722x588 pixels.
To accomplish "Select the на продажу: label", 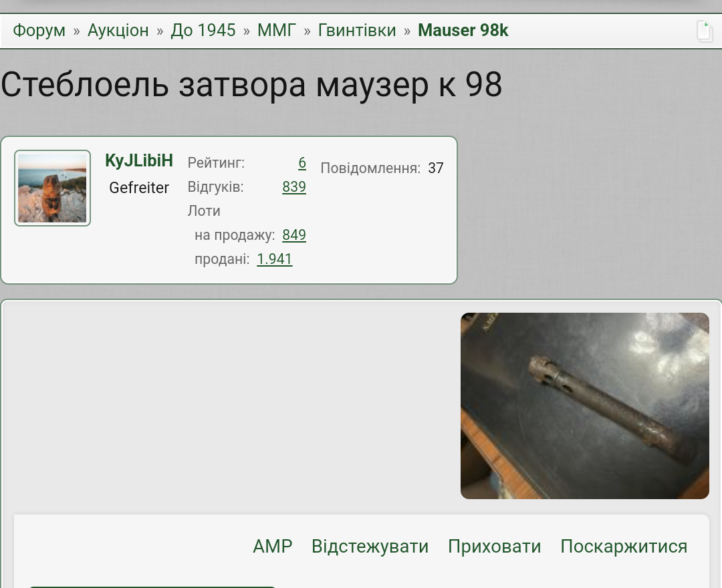I will (235, 235).
